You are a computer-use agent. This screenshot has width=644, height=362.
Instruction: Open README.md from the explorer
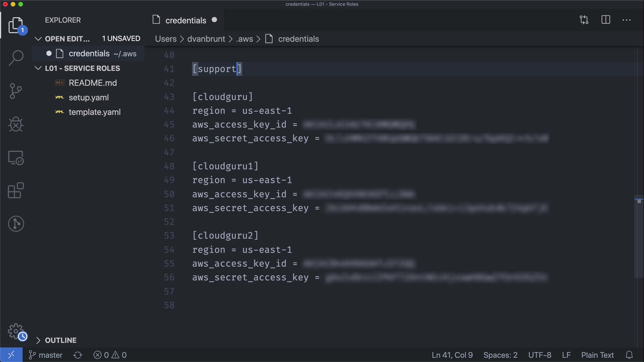pyautogui.click(x=93, y=83)
